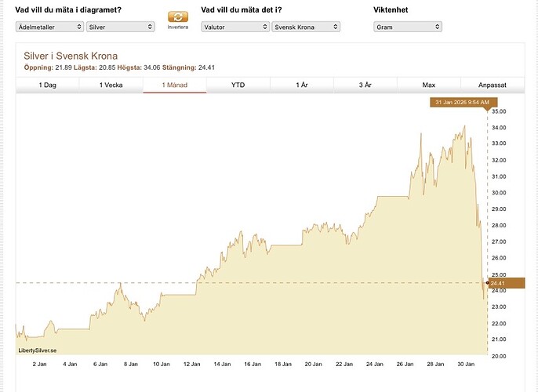Click the 24.41 price marker label
Screen dimensions: 538x392
click(x=507, y=283)
